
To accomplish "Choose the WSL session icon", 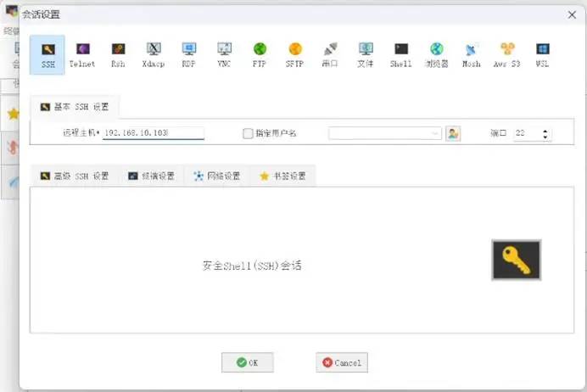I will click(x=542, y=54).
